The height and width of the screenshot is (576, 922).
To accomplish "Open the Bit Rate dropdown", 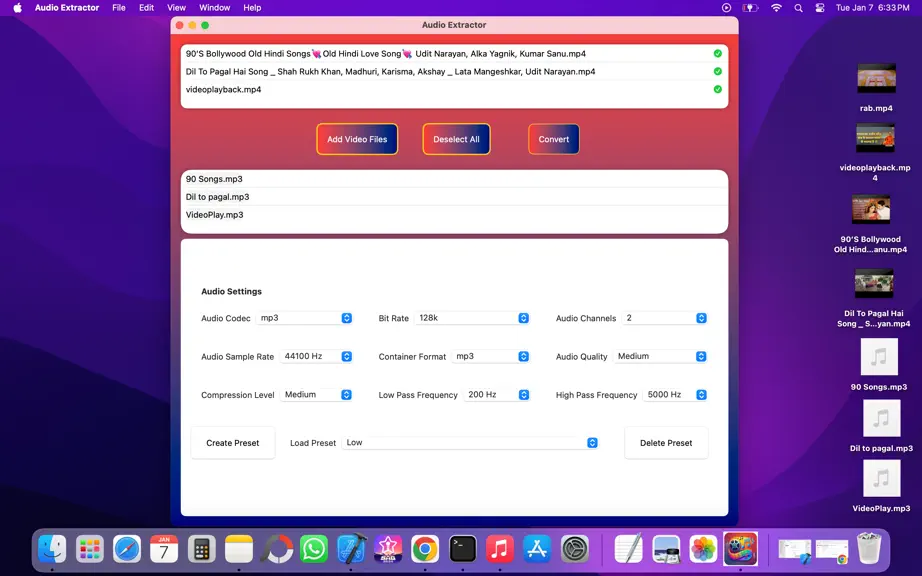I will click(472, 318).
